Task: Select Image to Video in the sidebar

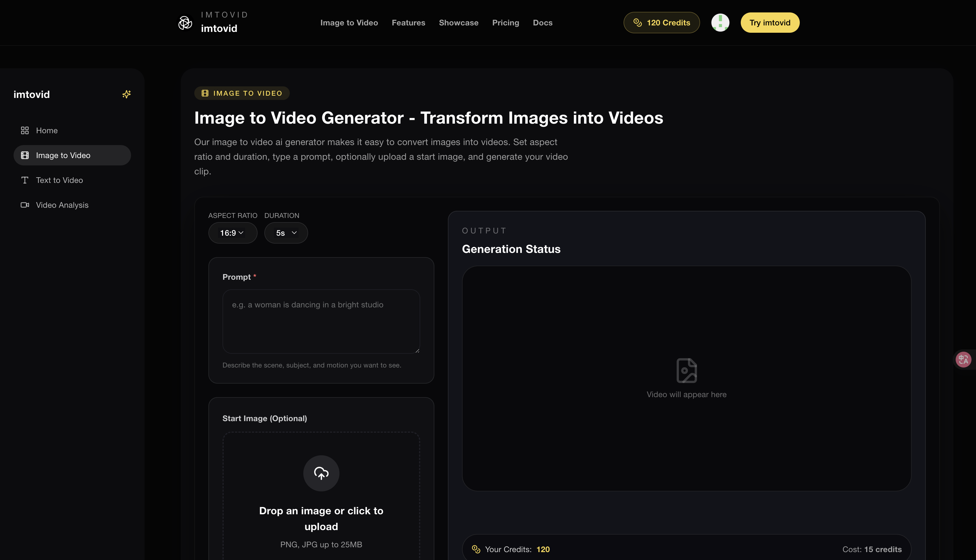Action: point(63,155)
